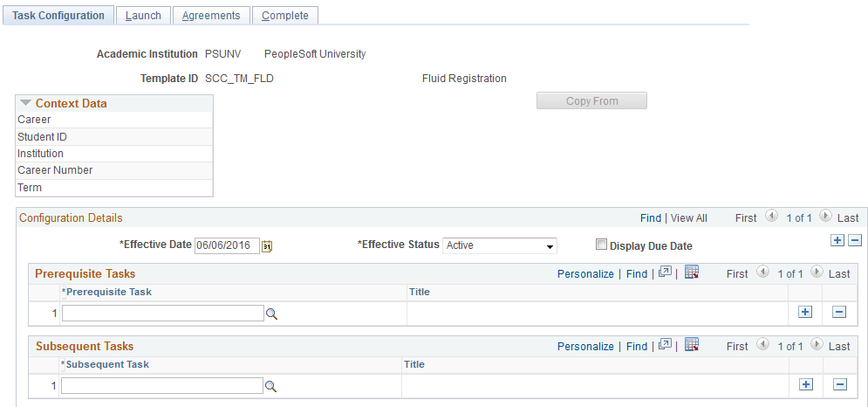The width and height of the screenshot is (868, 407).
Task: Click Last in Configuration Details navigation
Action: click(x=848, y=218)
